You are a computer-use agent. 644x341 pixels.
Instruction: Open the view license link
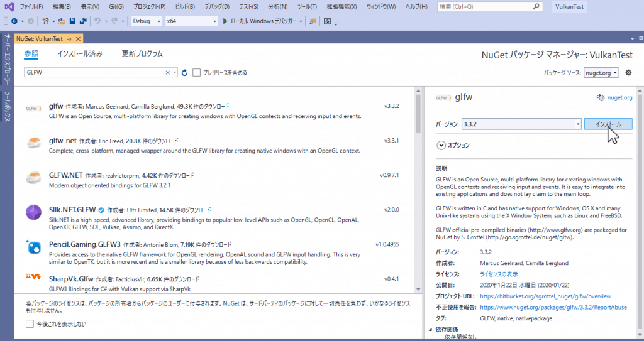[499, 274]
